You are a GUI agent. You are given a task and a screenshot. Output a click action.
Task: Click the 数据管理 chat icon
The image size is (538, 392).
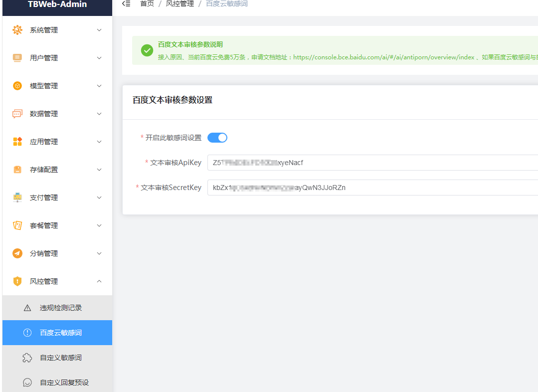pos(17,114)
